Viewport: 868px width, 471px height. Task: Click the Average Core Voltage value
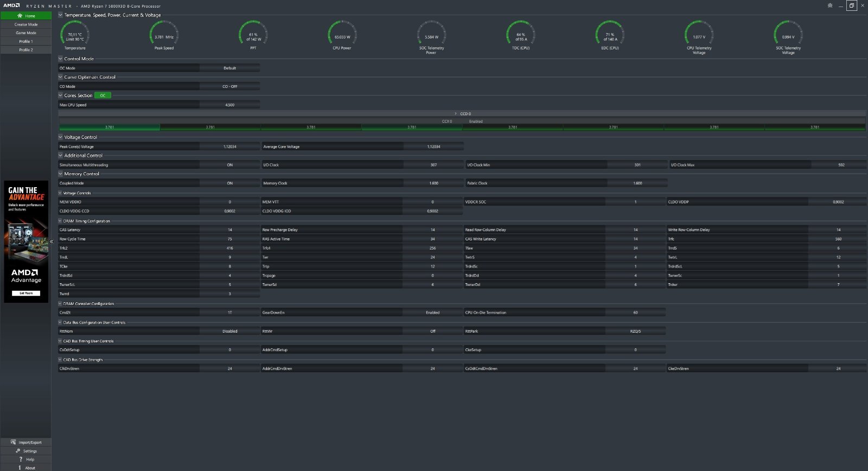pyautogui.click(x=433, y=147)
